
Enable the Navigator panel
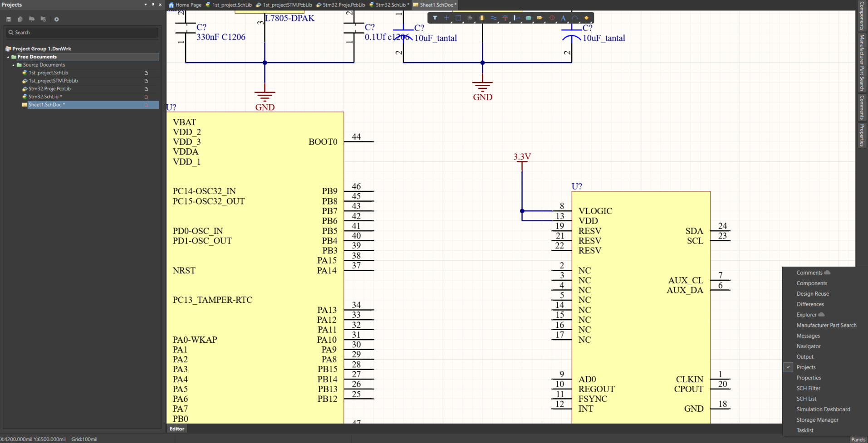808,346
